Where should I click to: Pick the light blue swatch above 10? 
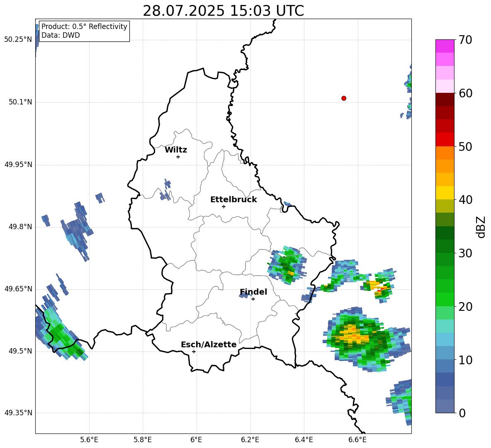pos(445,339)
